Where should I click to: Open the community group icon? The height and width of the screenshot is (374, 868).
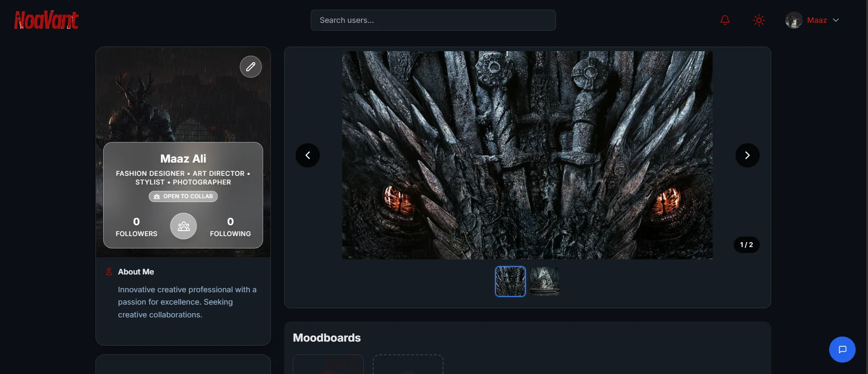(x=184, y=226)
